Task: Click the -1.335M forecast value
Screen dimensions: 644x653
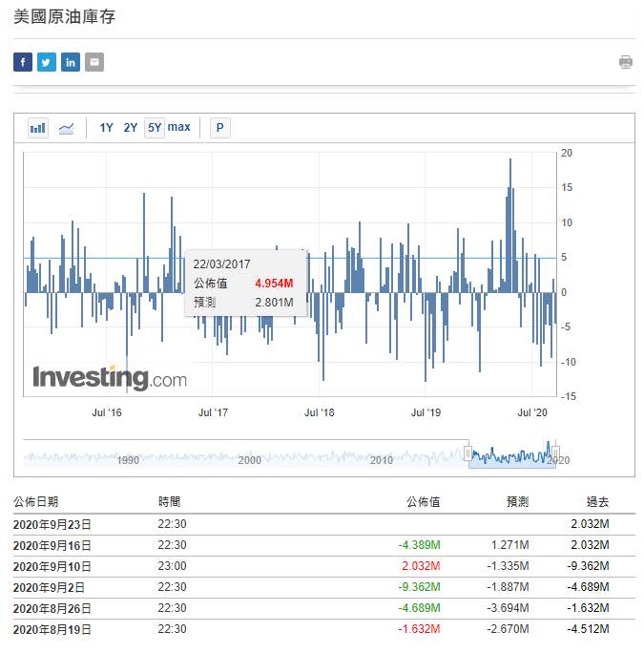Action: pos(508,566)
